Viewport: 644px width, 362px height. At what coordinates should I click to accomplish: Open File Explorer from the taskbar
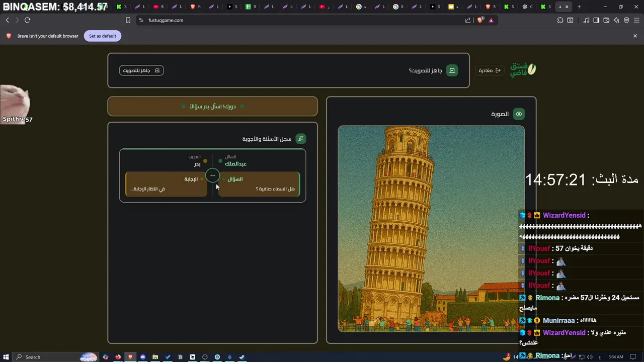[x=155, y=357]
